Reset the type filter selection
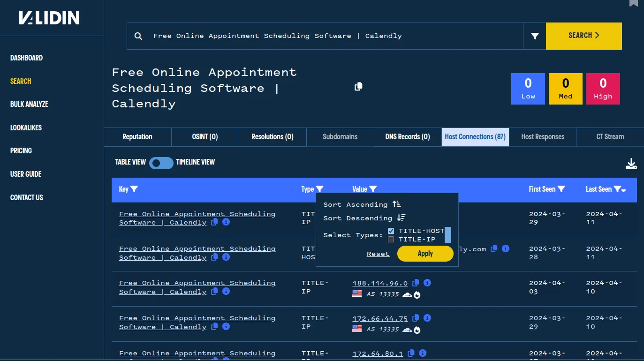644x361 pixels. coord(378,254)
